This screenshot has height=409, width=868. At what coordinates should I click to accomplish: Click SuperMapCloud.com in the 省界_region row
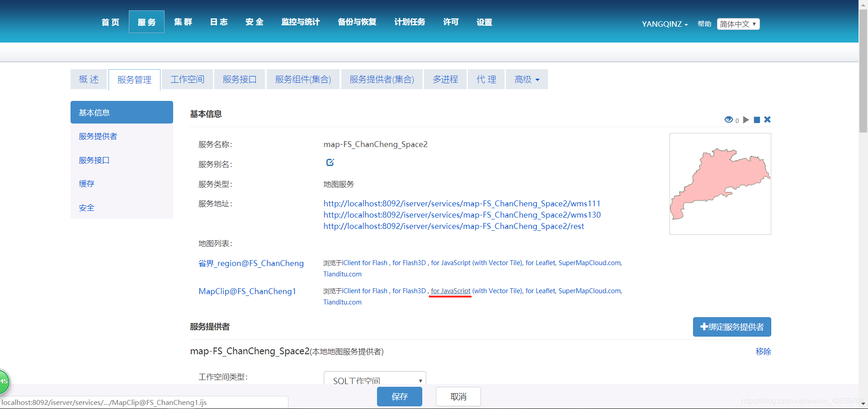point(590,263)
